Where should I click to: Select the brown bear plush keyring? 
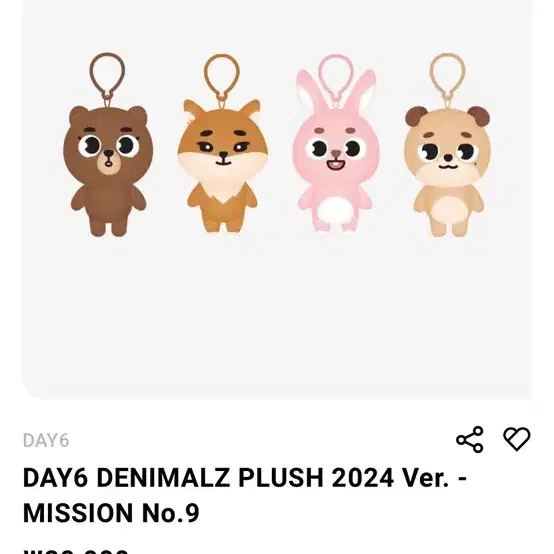[x=108, y=145]
